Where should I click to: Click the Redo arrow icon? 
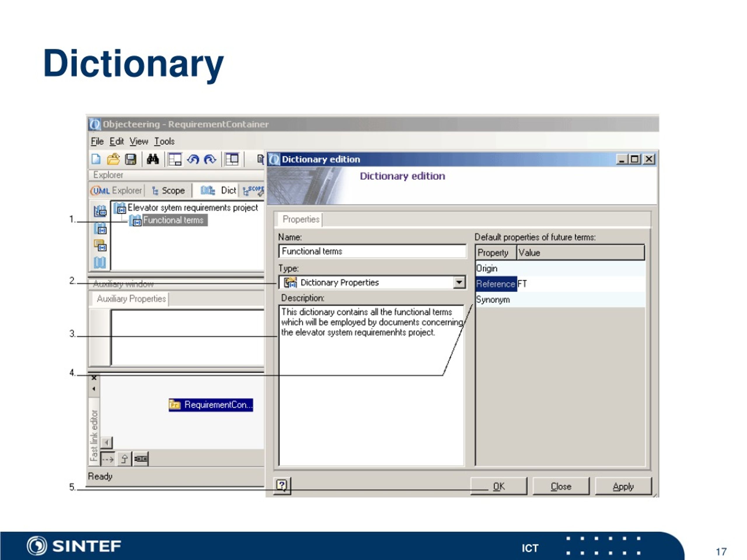click(210, 159)
